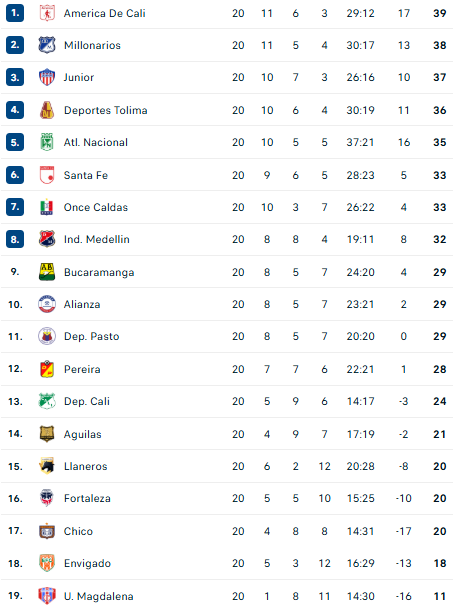Click the Envigado orange shield icon
Screen dimensions: 453x608
click(47, 563)
